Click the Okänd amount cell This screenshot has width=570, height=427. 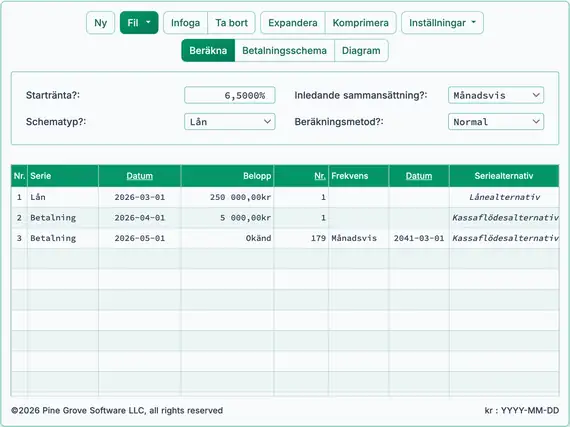click(x=227, y=238)
